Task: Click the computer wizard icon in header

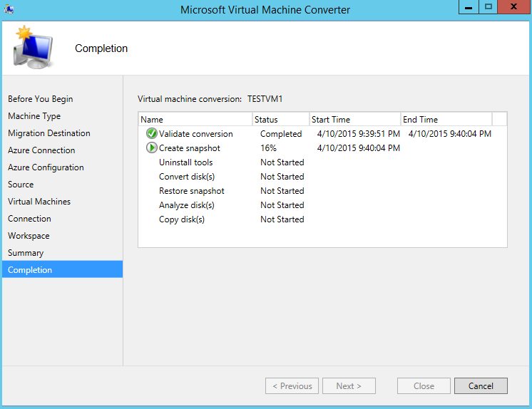Action: pos(34,47)
